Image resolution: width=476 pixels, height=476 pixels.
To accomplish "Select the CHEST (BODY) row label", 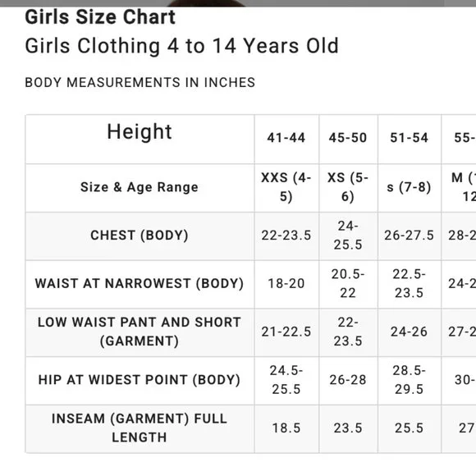I will point(140,236).
